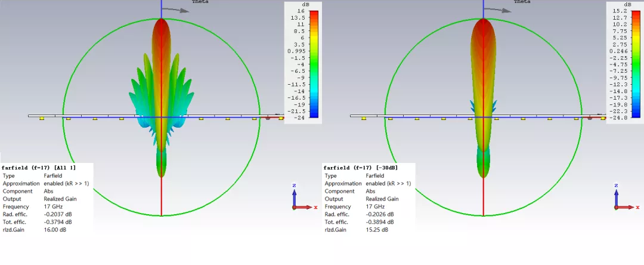Screen dimensions: 644x265
Task: Click the -24 tick on the color scale
Action: [x=299, y=118]
